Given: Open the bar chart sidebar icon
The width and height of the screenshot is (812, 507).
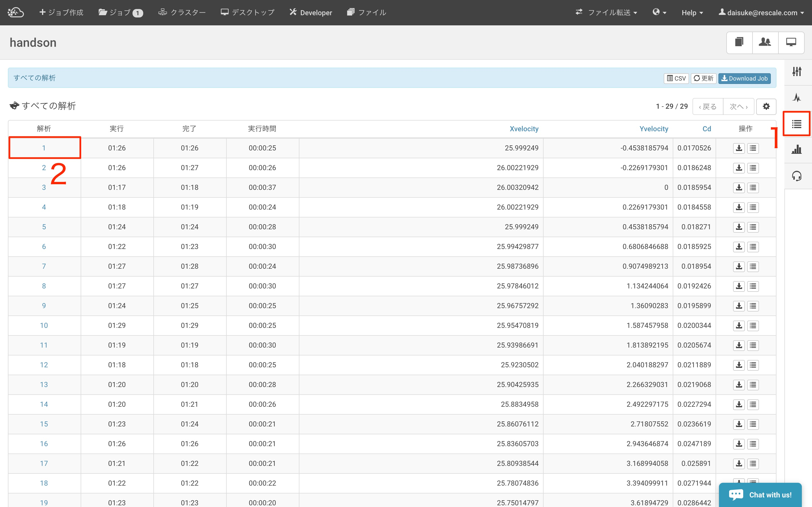Looking at the screenshot, I should click(796, 150).
